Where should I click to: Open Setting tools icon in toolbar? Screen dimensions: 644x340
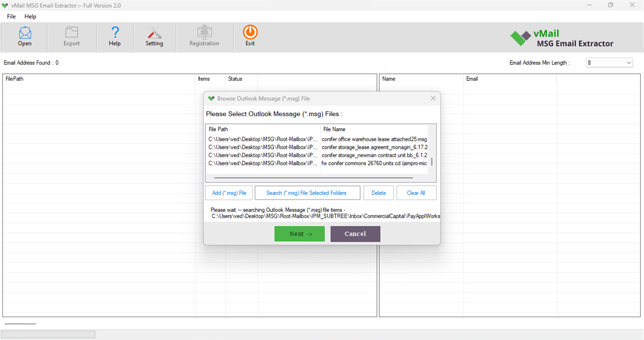[154, 33]
